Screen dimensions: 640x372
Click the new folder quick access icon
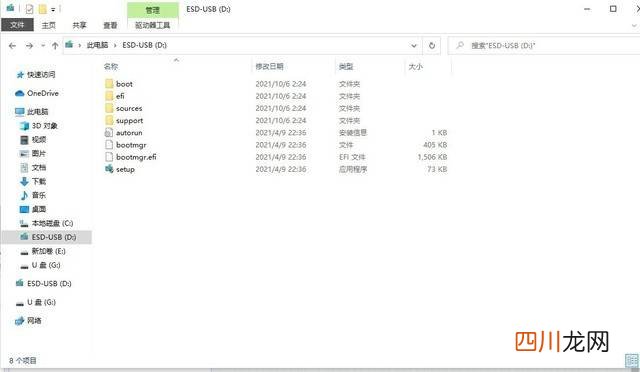[x=42, y=9]
